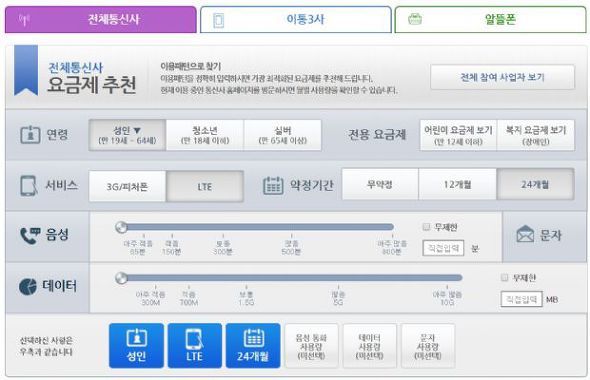This screenshot has width=590, height=380.
Task: Click the basket icon in 알뜰폰 tab
Action: click(x=415, y=19)
